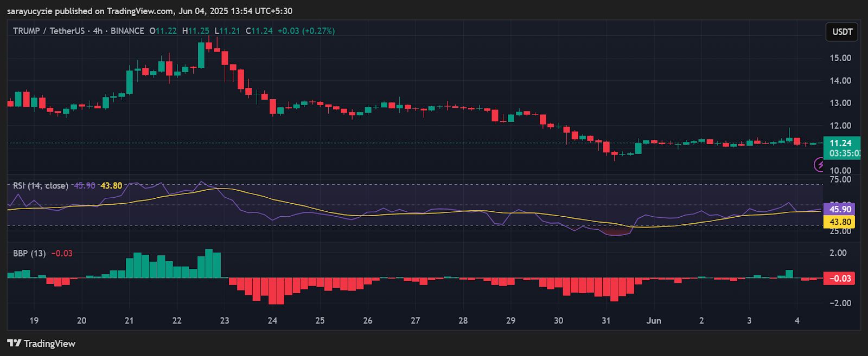Click the green 11.24 current price tag
This screenshot has height=356, width=868.
click(x=841, y=144)
